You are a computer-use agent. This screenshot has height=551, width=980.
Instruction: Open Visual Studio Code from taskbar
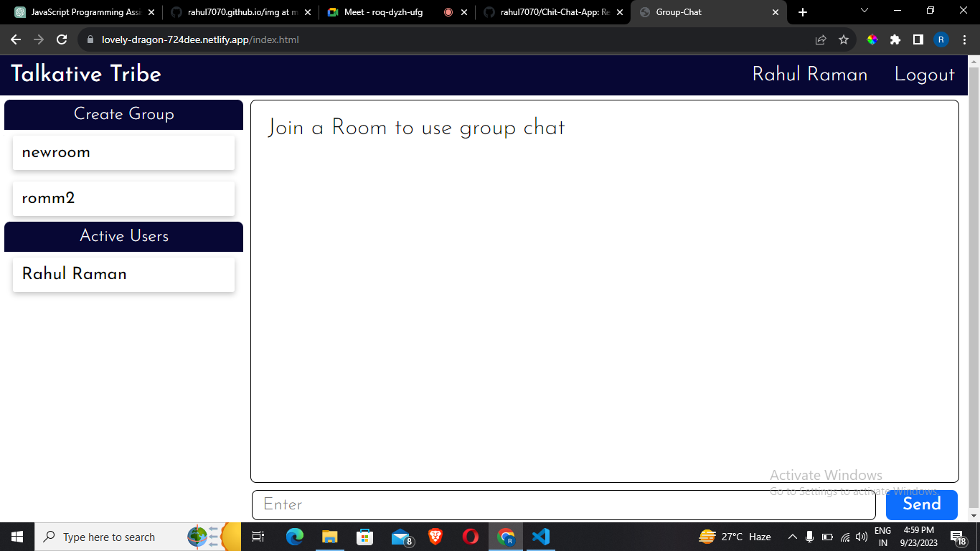coord(540,537)
